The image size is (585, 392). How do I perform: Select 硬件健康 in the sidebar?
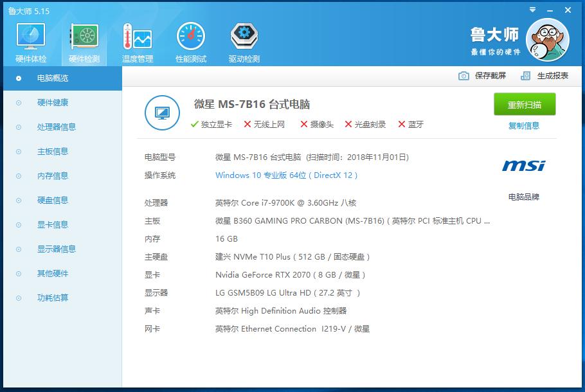(51, 103)
